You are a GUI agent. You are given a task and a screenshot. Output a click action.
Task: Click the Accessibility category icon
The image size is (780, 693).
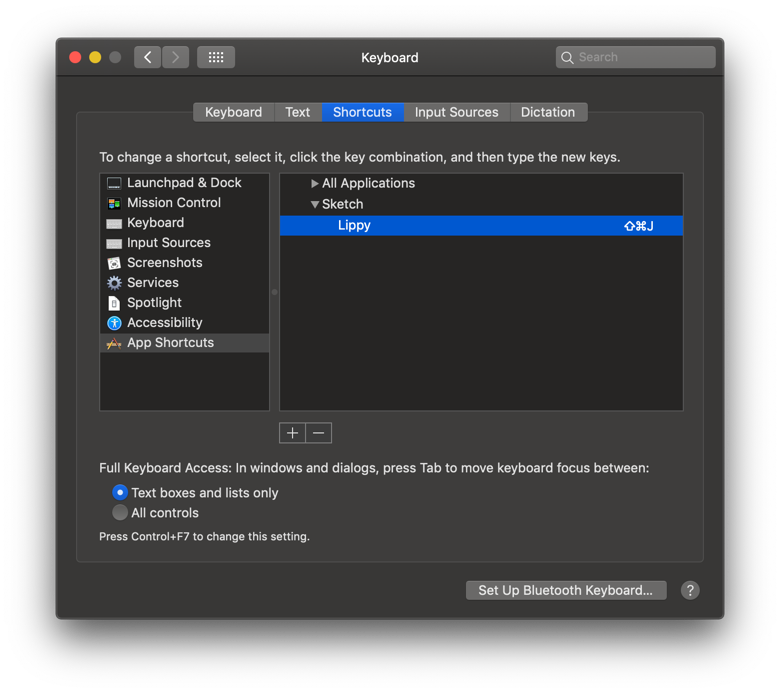pyautogui.click(x=114, y=323)
